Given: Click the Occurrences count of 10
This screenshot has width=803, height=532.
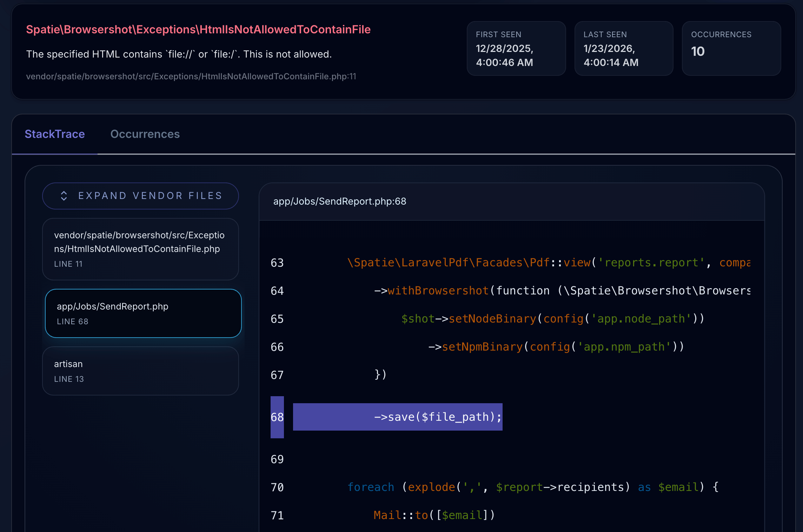Looking at the screenshot, I should pyautogui.click(x=698, y=51).
